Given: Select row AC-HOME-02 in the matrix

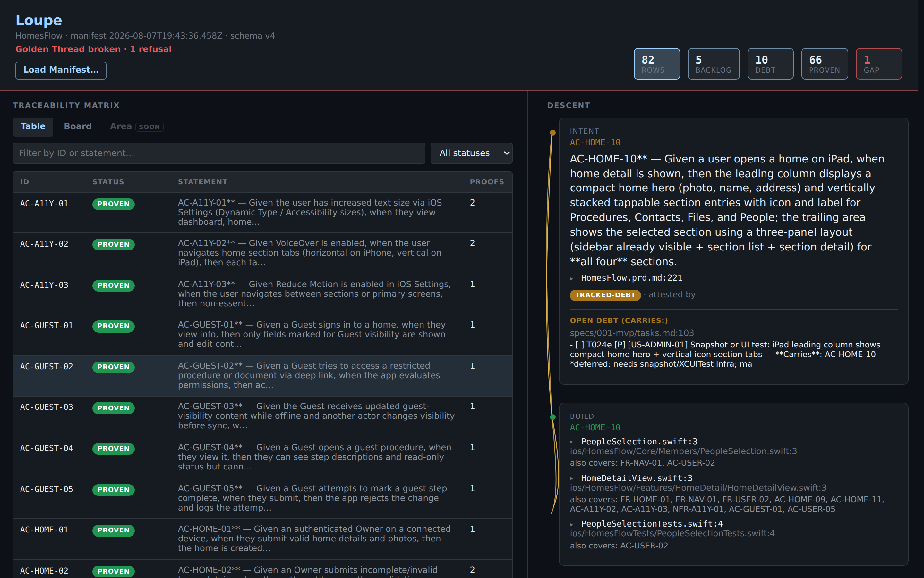Looking at the screenshot, I should pyautogui.click(x=263, y=569).
